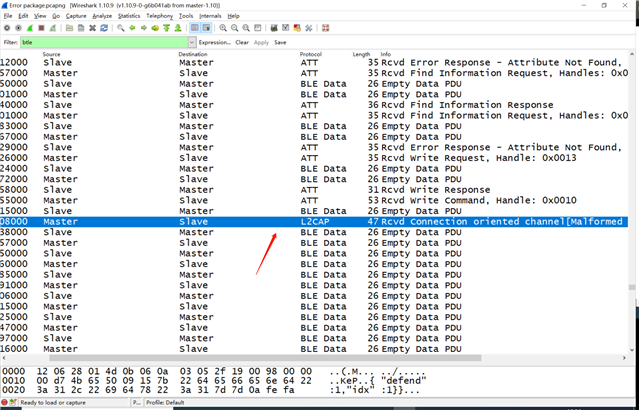Save the current display filter

pos(280,42)
